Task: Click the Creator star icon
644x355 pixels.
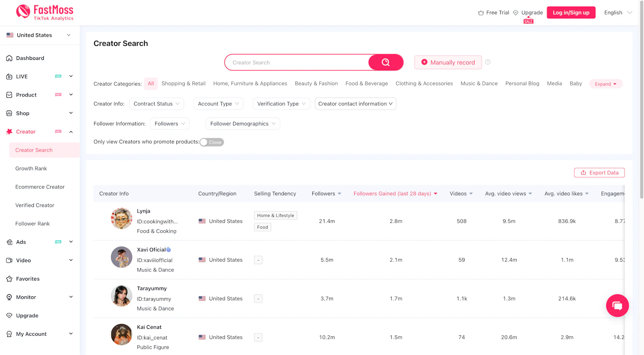Action: pos(9,132)
